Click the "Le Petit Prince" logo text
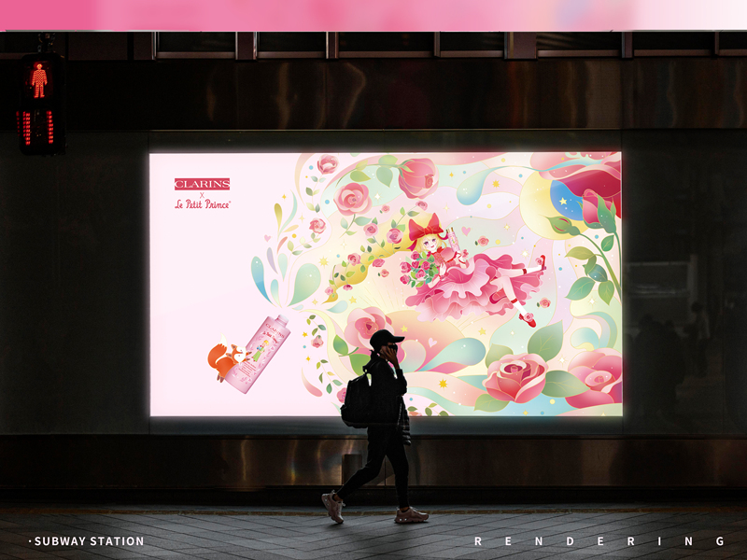Viewport: 747px width, 560px height. pos(203,204)
